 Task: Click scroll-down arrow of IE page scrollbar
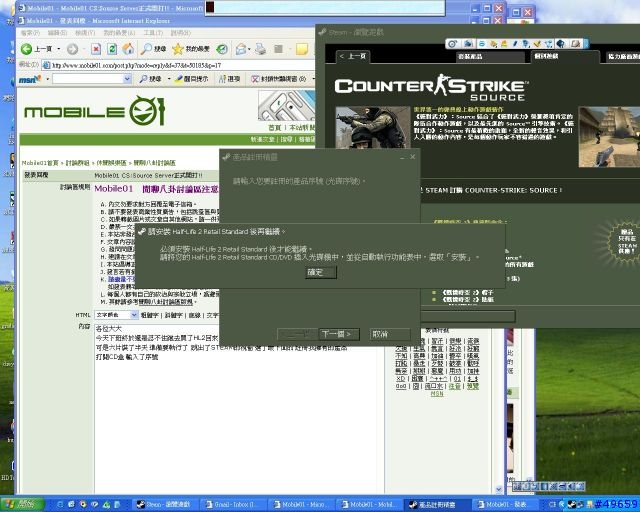[x=498, y=489]
